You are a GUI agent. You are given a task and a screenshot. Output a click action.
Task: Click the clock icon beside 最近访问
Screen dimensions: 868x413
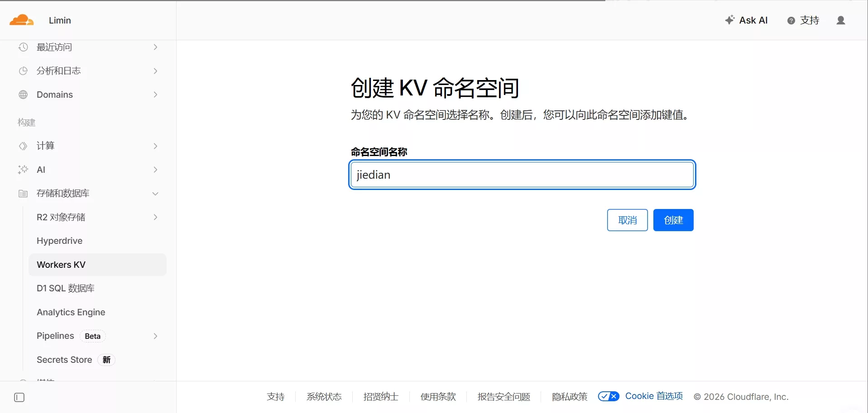tap(23, 47)
